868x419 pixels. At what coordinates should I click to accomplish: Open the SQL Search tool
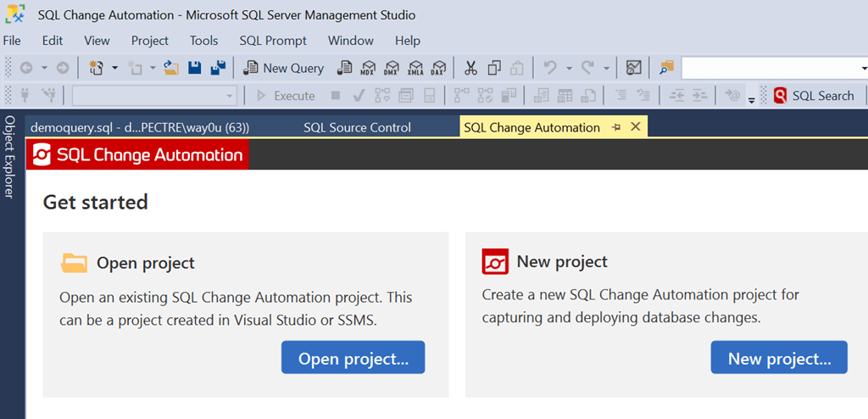click(815, 96)
